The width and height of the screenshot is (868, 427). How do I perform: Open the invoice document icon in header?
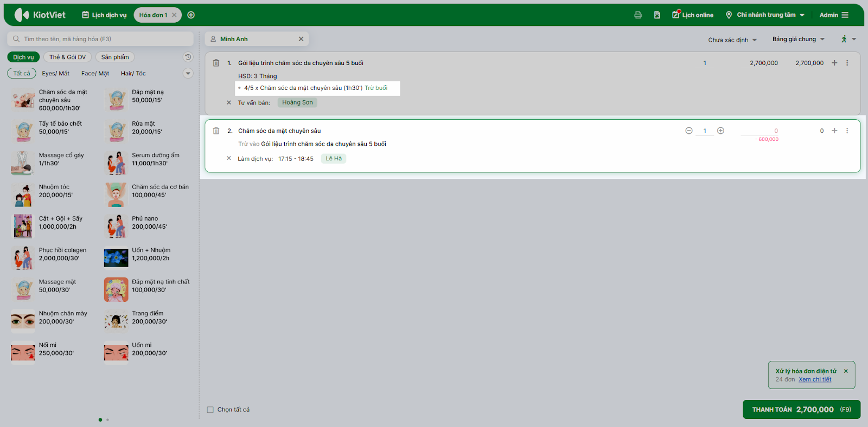coord(657,15)
